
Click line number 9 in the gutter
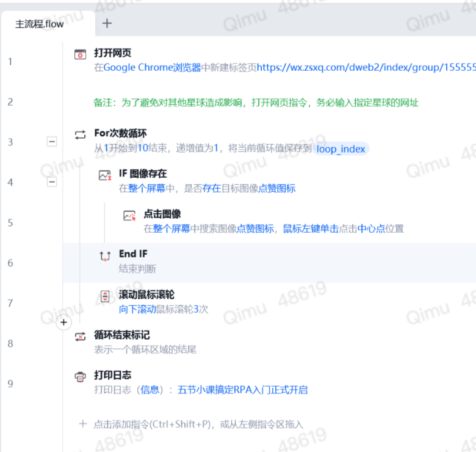click(x=10, y=384)
